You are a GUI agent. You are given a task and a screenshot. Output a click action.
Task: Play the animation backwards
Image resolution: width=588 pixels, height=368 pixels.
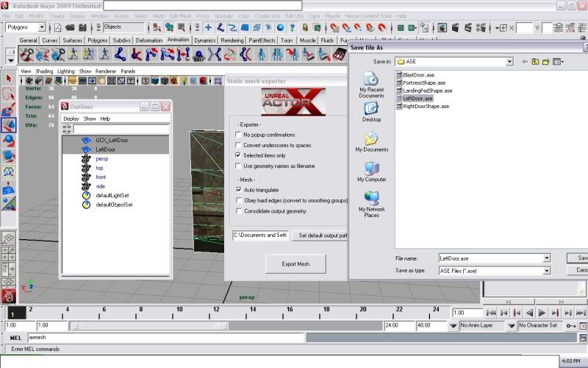(x=529, y=313)
